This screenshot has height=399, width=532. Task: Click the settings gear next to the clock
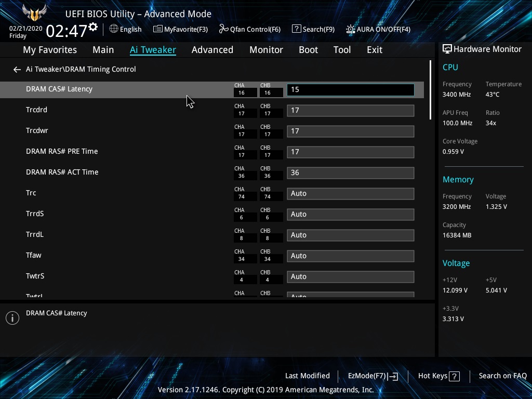(x=94, y=27)
